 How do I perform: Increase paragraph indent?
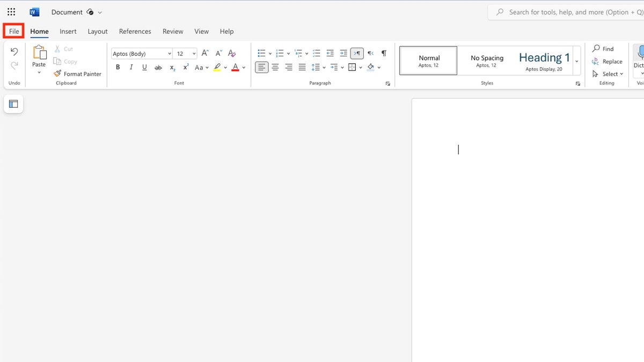point(343,53)
